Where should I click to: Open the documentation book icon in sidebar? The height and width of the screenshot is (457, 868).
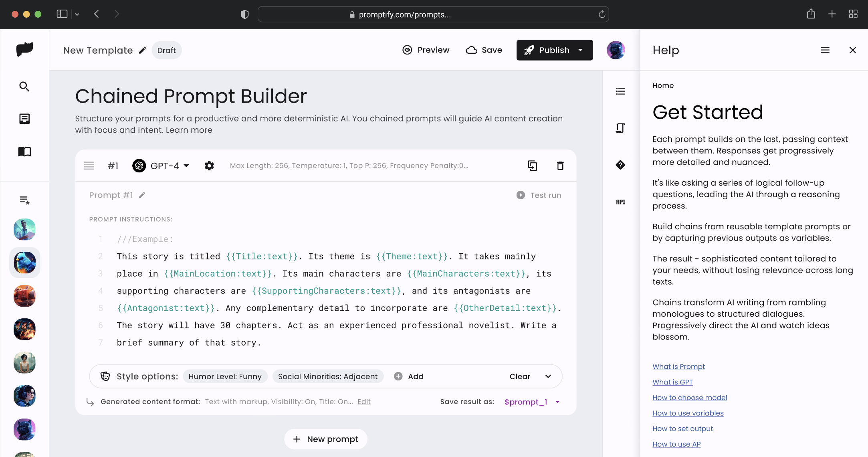(24, 152)
